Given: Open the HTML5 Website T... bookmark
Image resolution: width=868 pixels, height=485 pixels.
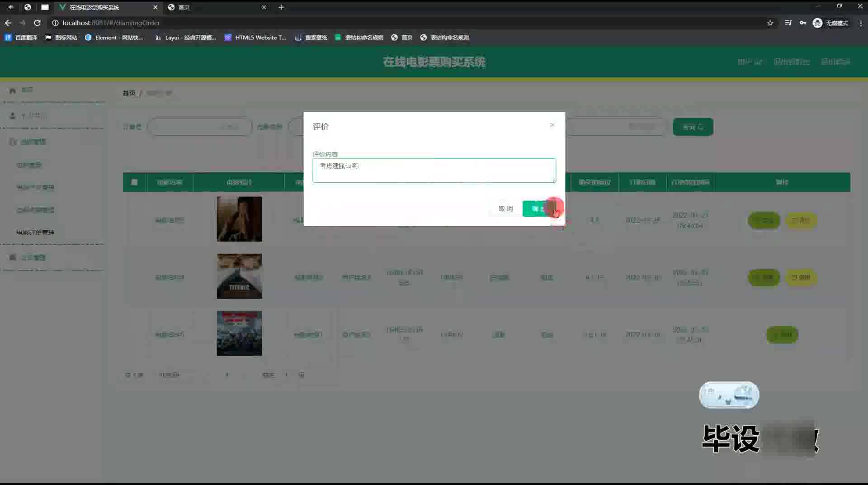Looking at the screenshot, I should (255, 38).
